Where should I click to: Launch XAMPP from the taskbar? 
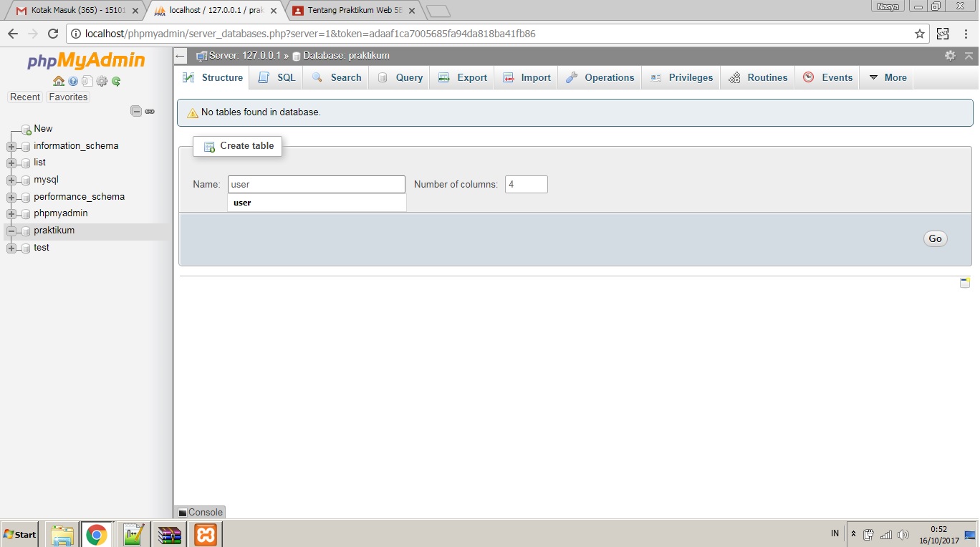click(205, 534)
